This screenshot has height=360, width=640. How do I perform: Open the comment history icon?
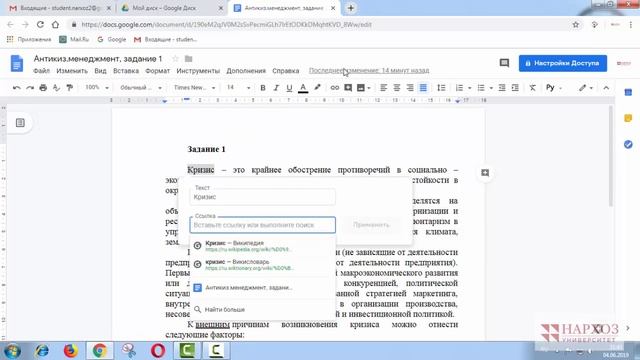click(x=504, y=63)
